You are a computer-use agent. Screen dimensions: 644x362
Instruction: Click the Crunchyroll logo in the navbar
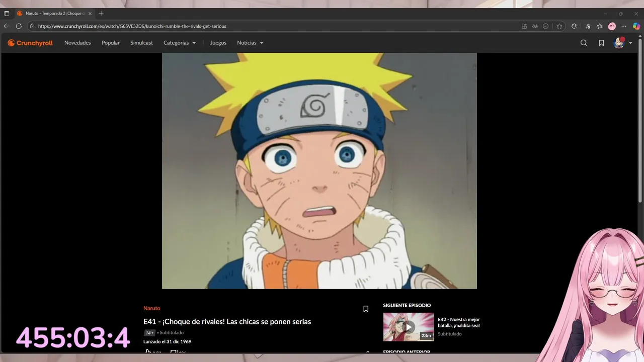(x=30, y=43)
